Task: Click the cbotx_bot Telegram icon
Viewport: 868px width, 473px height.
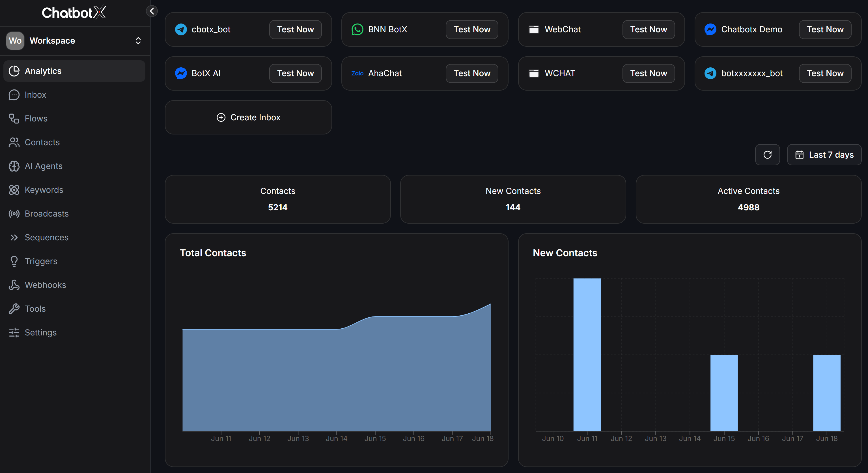Action: click(181, 29)
